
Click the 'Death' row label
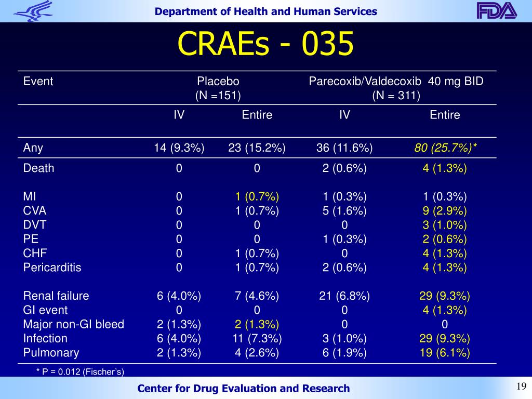tap(38, 168)
